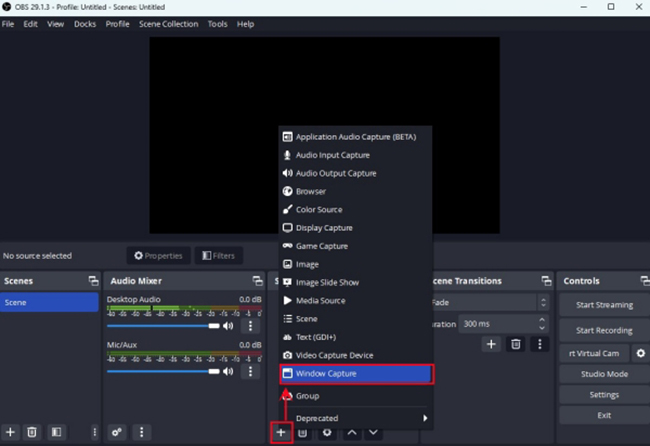Remove selected source with trash icon

pos(303,434)
